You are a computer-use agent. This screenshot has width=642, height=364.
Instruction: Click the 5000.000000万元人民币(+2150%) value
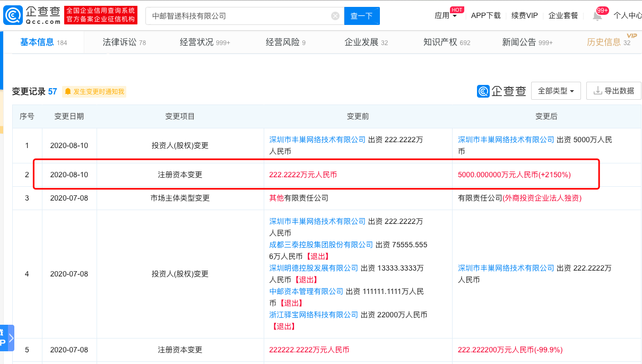tap(515, 175)
